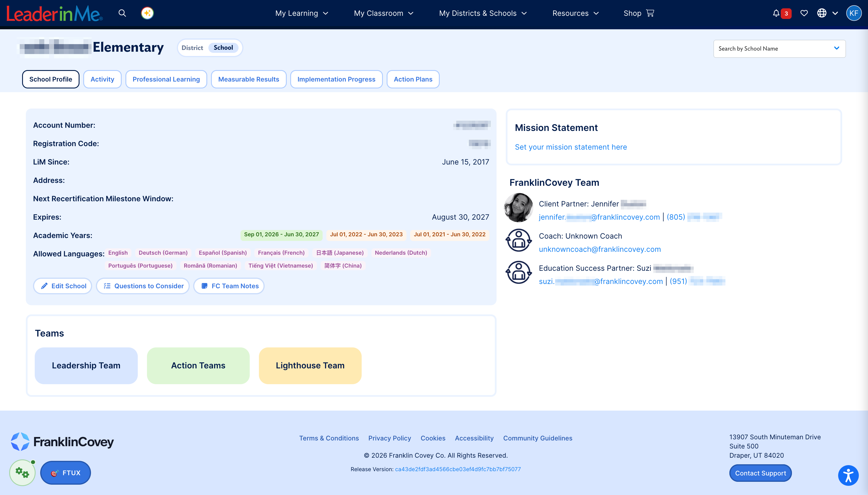Click the Contact Support button
This screenshot has height=495, width=868.
click(x=760, y=473)
